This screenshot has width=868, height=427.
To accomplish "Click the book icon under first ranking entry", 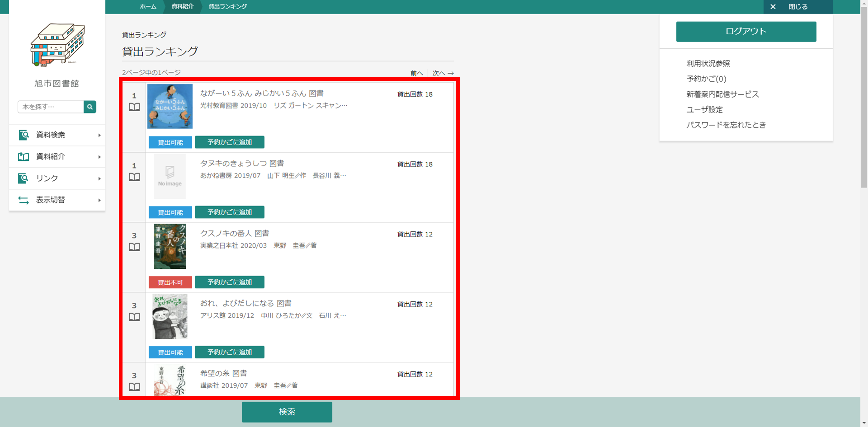I will pos(134,107).
